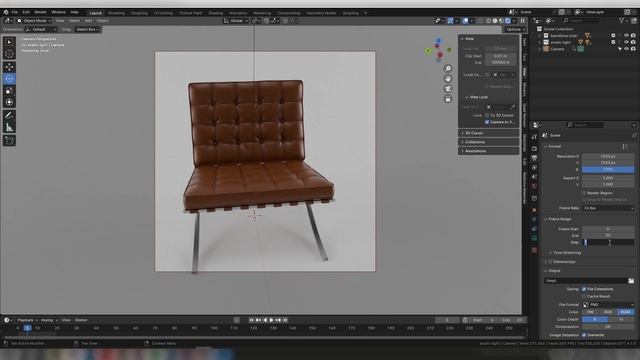
Task: Select RGBA color mode button
Action: pos(625,312)
